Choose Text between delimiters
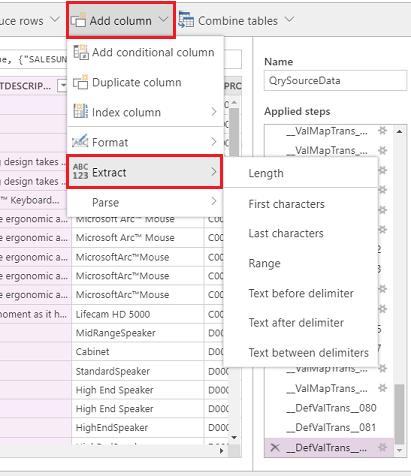Screen dimensions: 411x476 [x=309, y=353]
